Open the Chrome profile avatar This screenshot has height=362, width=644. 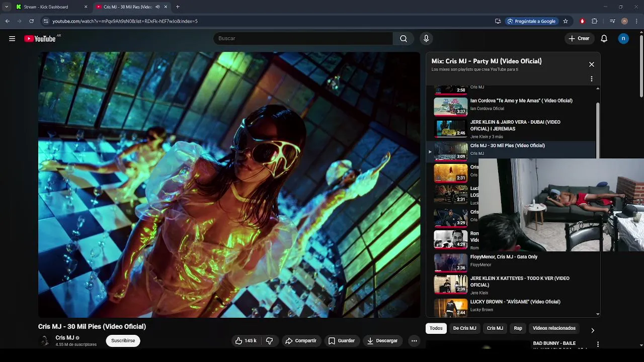point(624,21)
